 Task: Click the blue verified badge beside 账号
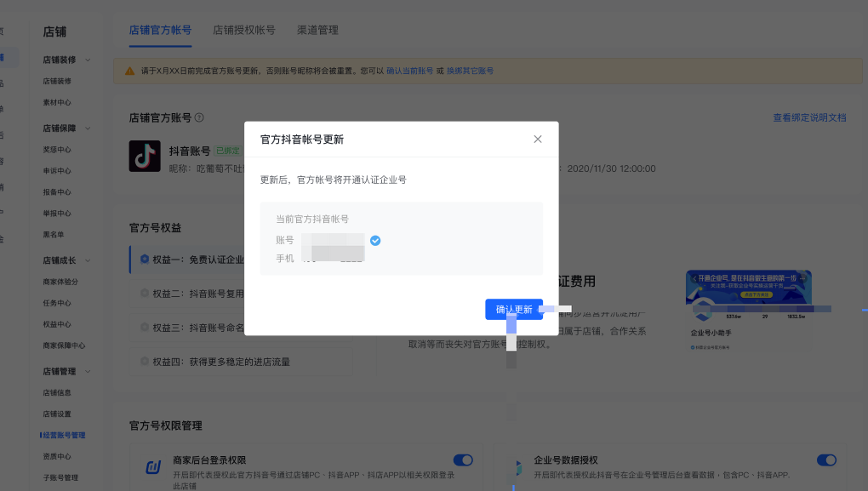(375, 241)
